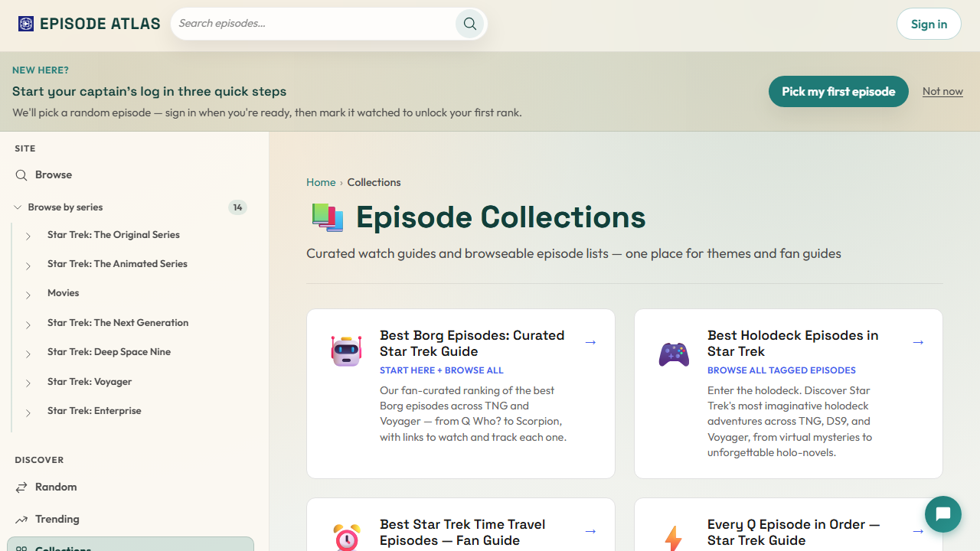Image resolution: width=980 pixels, height=551 pixels.
Task: Select Star Trek: Voyager tree label
Action: click(90, 382)
